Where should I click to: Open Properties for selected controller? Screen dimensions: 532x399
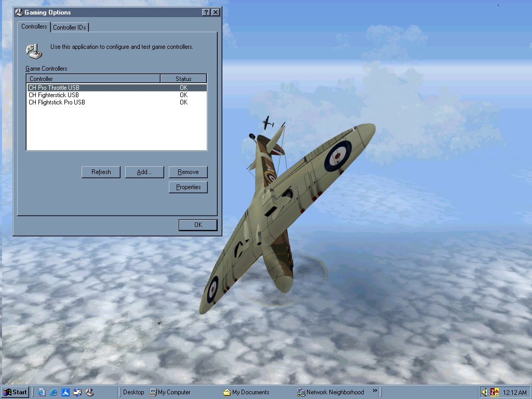coord(188,187)
